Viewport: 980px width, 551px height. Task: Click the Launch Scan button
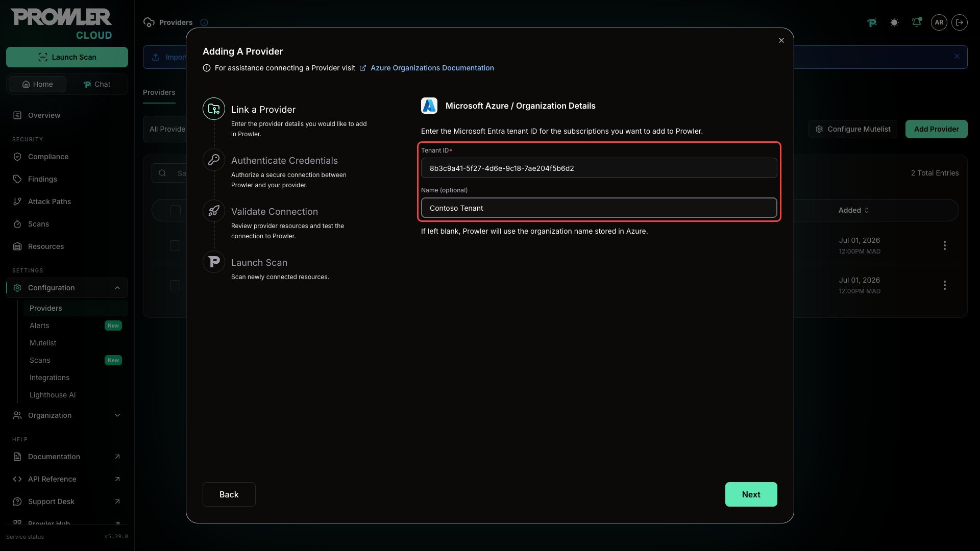click(x=67, y=57)
